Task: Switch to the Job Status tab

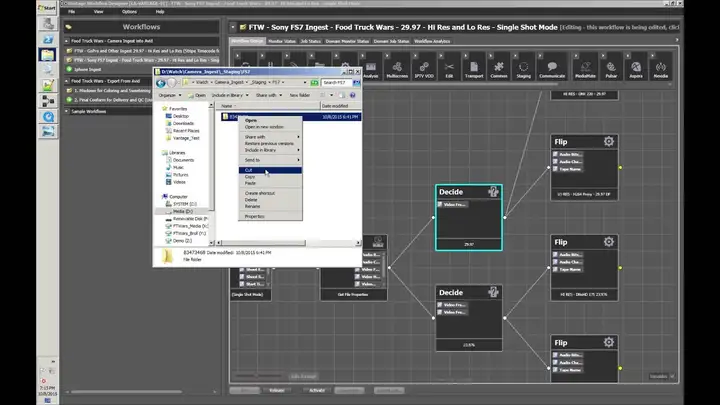Action: coord(310,41)
